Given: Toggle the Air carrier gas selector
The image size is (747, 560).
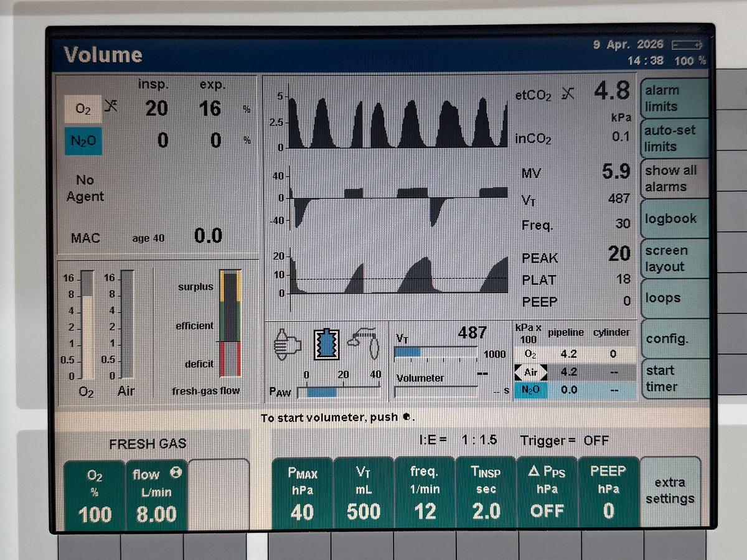Looking at the screenshot, I should 529,372.
